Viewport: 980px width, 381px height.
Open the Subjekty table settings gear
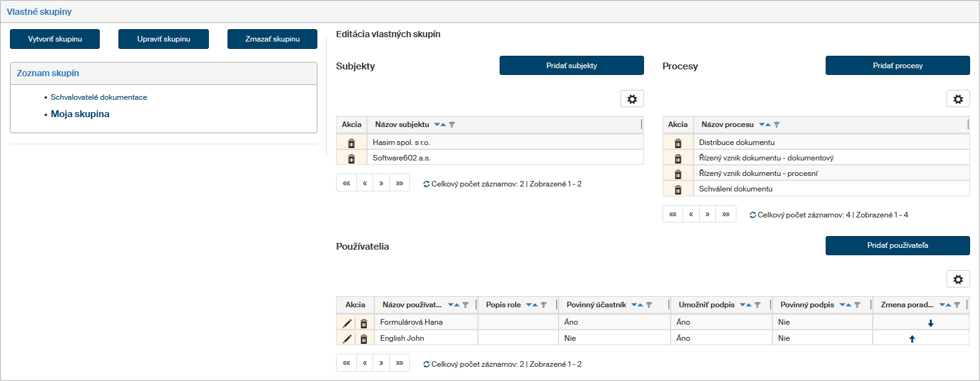(632, 99)
